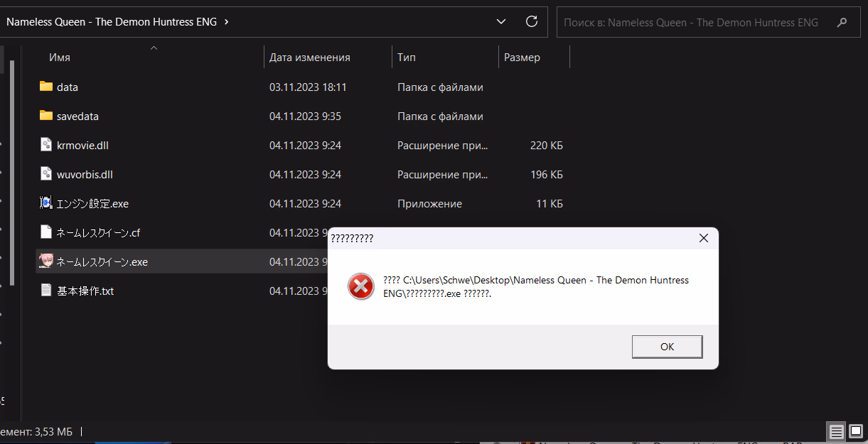Select 基本操作.txt file name
The width and height of the screenshot is (868, 444).
click(85, 291)
